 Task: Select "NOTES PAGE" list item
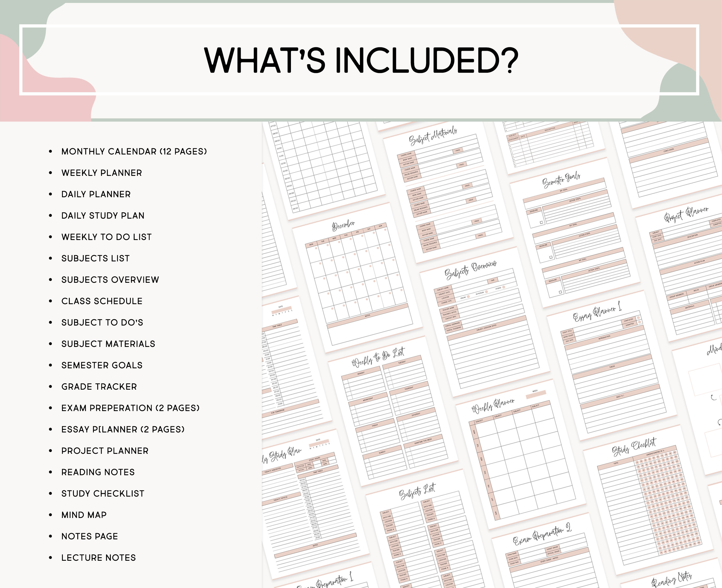[x=90, y=536]
